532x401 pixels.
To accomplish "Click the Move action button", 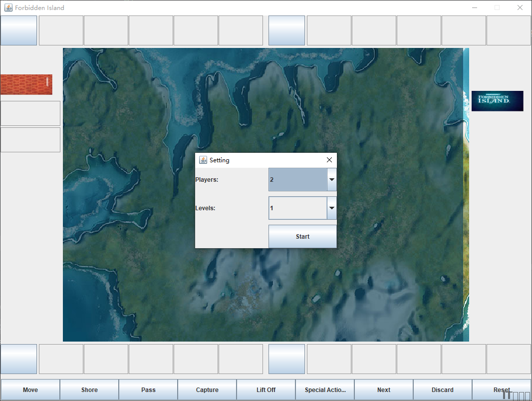I will [30, 390].
